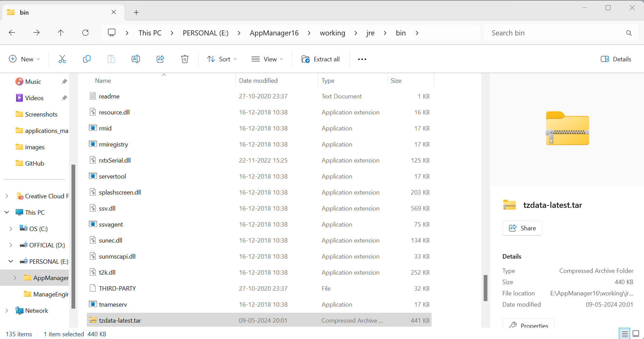Collapse the PERSONAL (E:) tree node
The width and height of the screenshot is (644, 339).
click(x=11, y=261)
